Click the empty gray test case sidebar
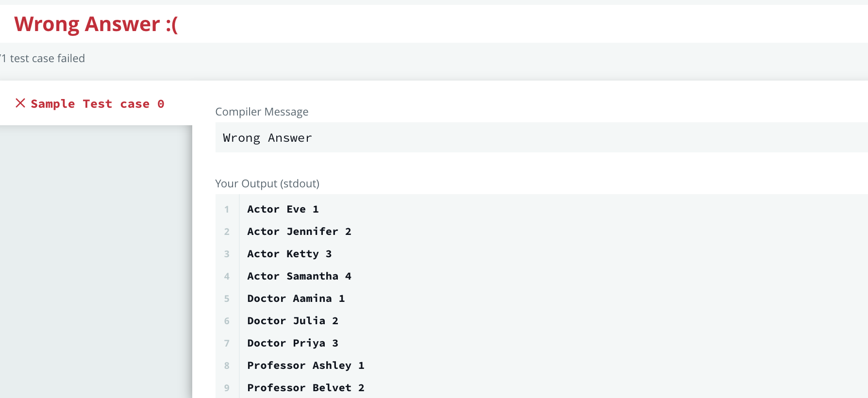 point(96,262)
